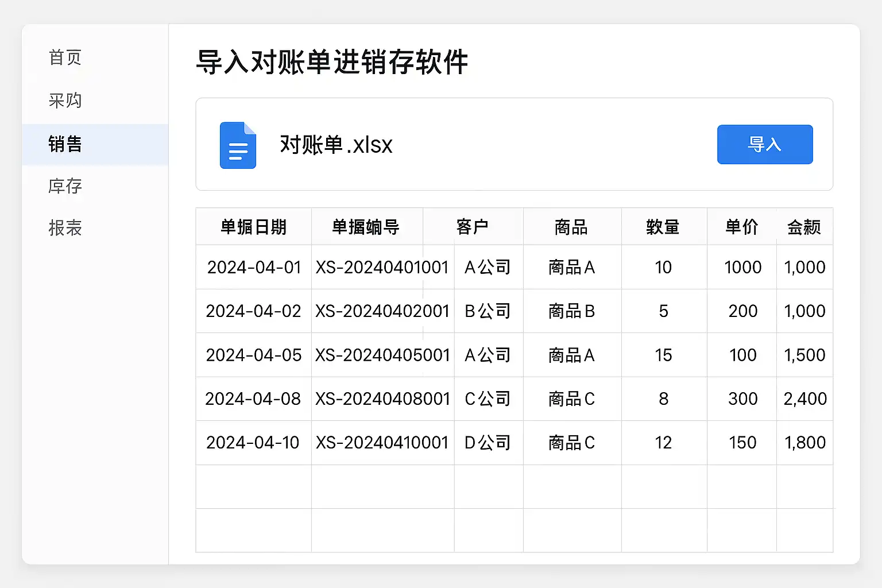Click the blue document file icon
The image size is (882, 588).
coord(238,145)
